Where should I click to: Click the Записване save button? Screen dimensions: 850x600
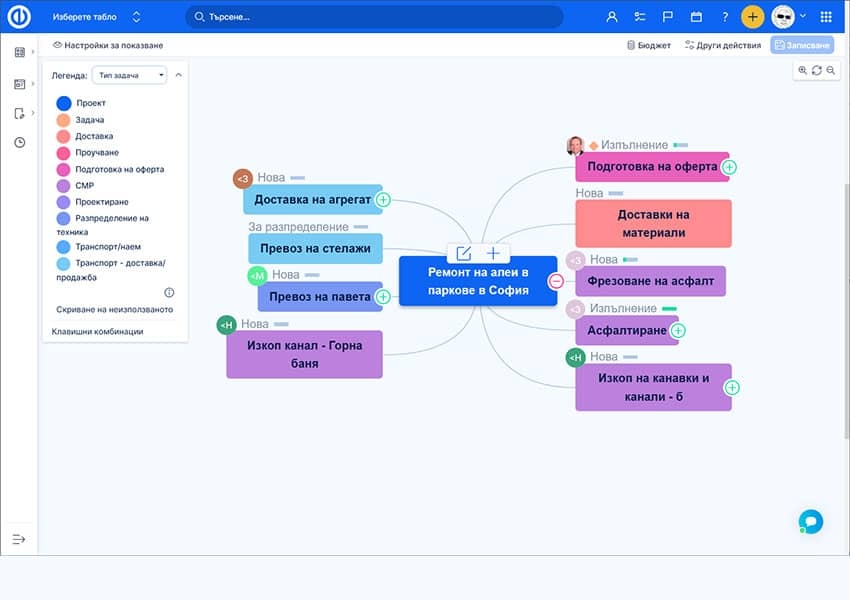coord(802,45)
